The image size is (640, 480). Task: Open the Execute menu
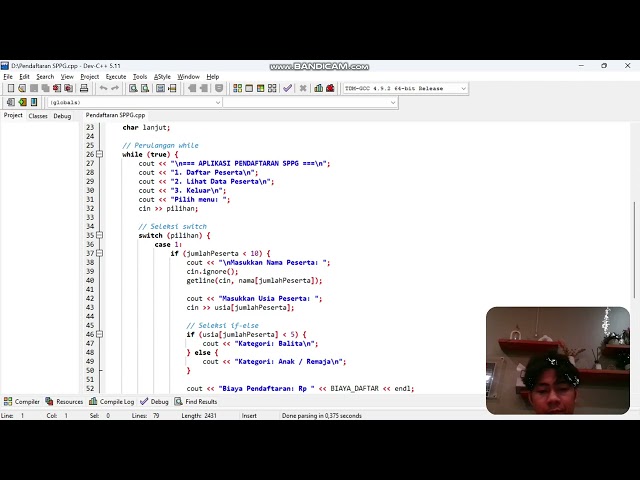pos(116,77)
